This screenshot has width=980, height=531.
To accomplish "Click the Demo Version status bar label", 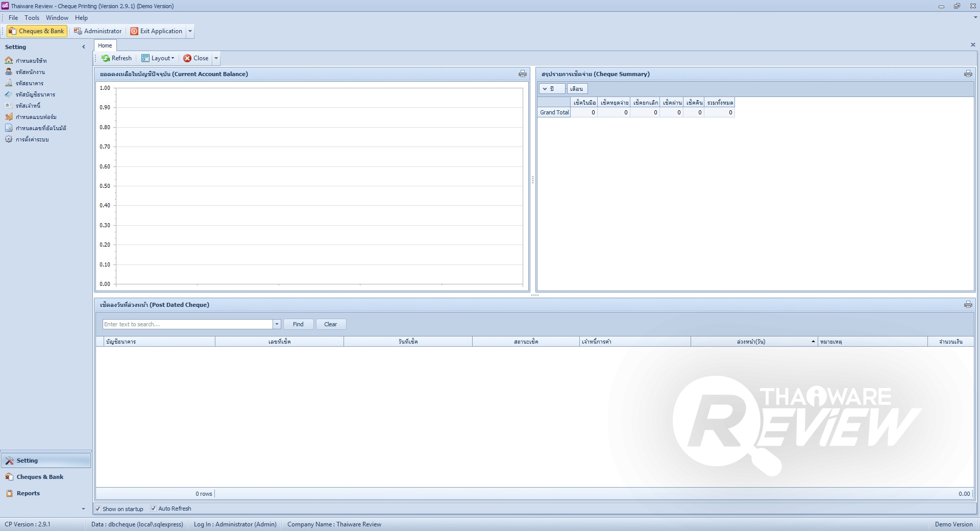I will pos(954,524).
